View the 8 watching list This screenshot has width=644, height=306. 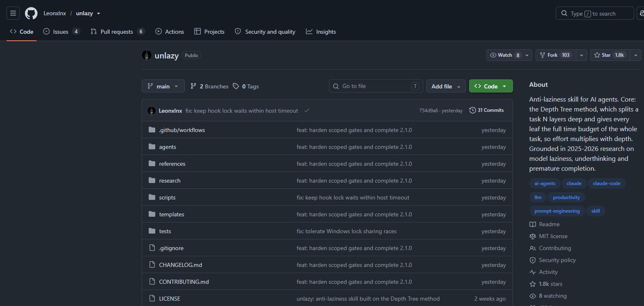click(548, 296)
